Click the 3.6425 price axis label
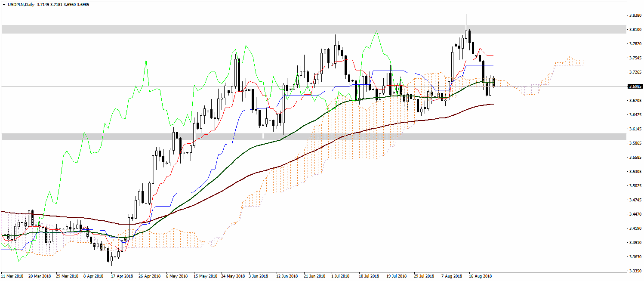The image size is (644, 281). [635, 114]
